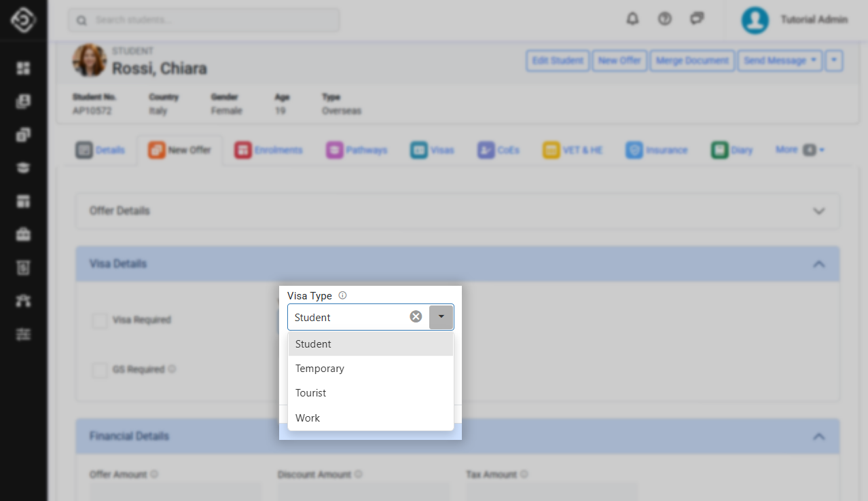Enable the Visa Required checkbox

tap(100, 320)
